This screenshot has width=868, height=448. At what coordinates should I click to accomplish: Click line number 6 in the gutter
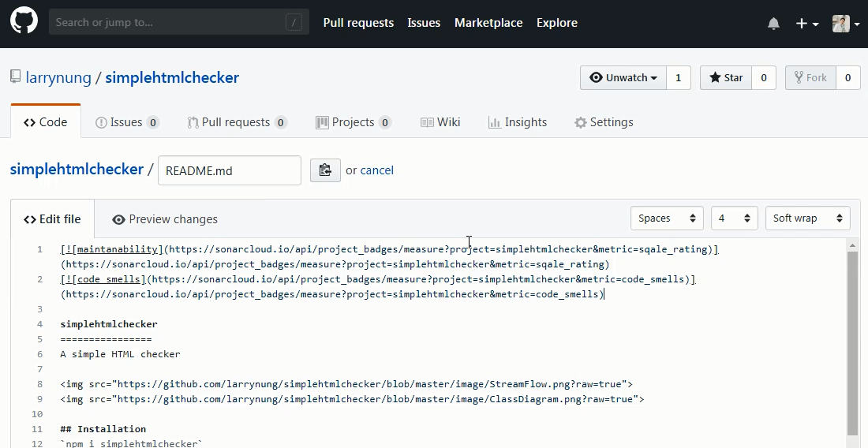pos(39,354)
